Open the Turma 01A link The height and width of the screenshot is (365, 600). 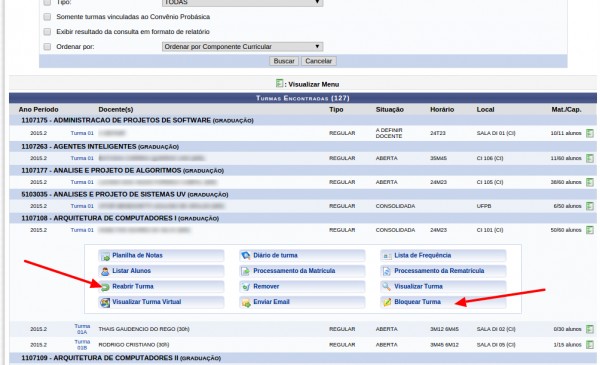tap(82, 329)
